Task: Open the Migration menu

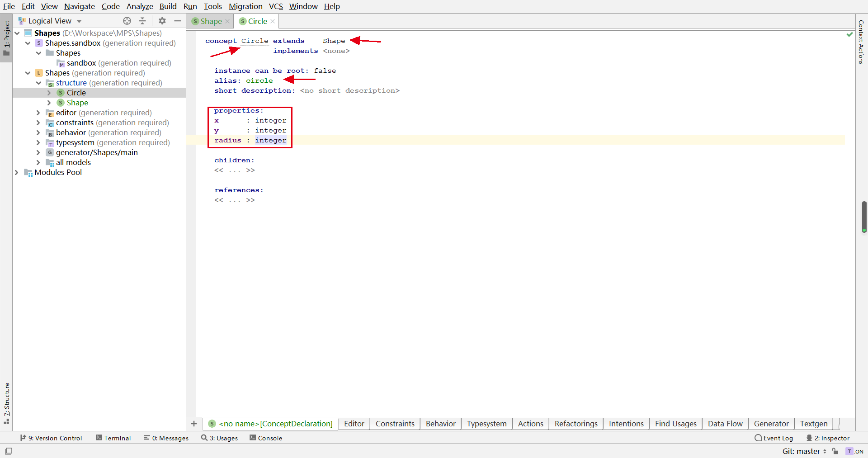Action: [245, 6]
